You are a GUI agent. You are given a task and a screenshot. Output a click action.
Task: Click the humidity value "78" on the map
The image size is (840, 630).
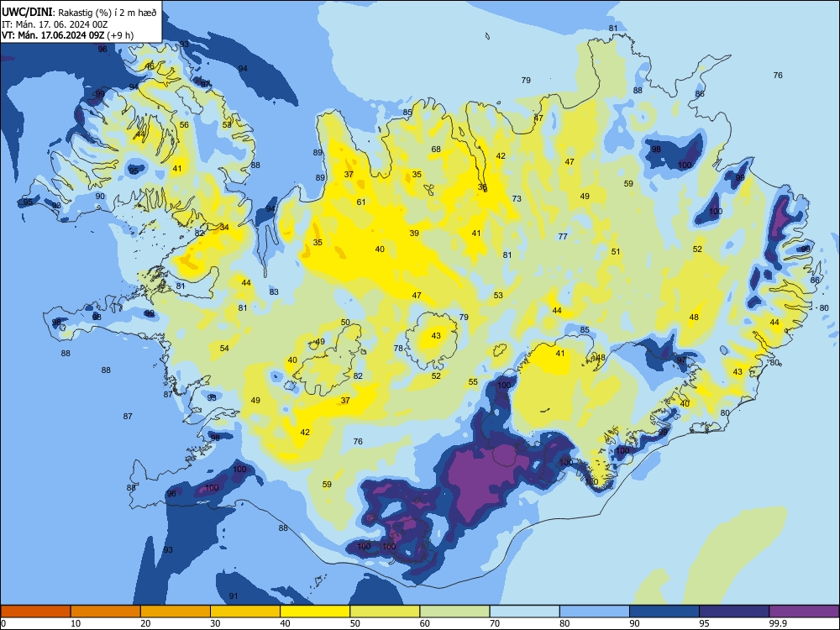398,349
